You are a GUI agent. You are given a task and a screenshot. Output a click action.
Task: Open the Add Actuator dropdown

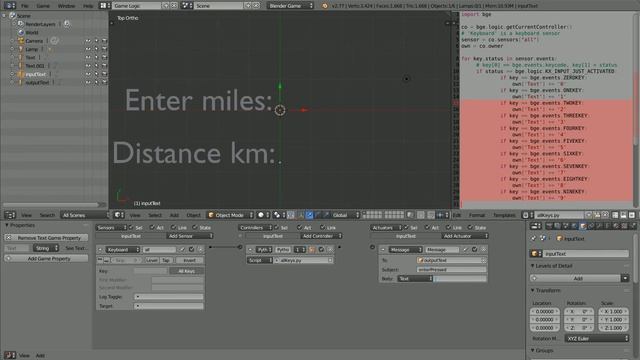coord(465,236)
